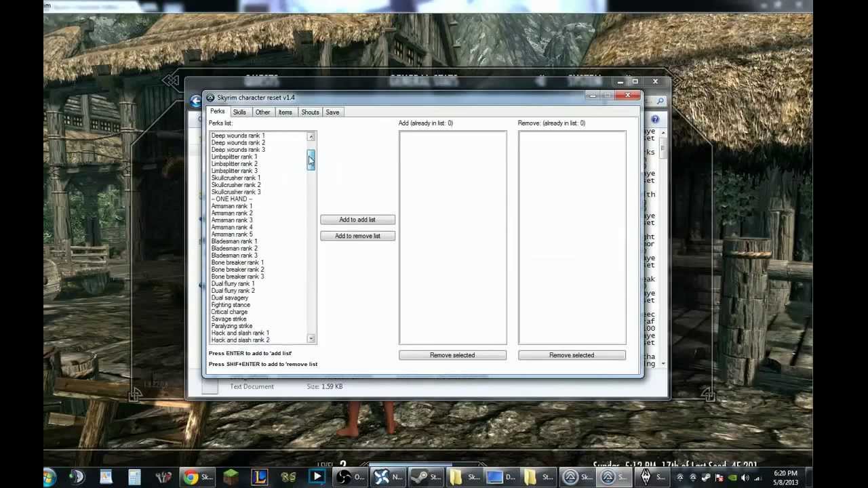
Task: Click the NVIDIA tray icon
Action: click(x=732, y=478)
